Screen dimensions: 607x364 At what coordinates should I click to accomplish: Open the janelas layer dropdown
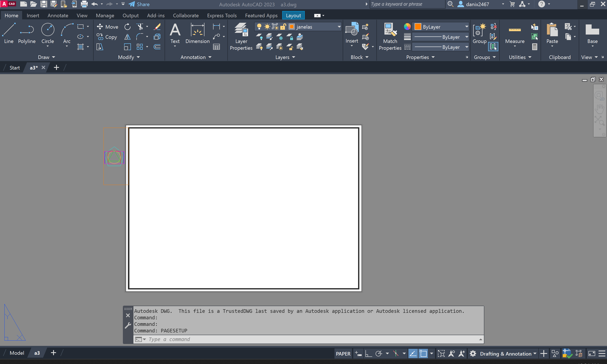tap(339, 27)
